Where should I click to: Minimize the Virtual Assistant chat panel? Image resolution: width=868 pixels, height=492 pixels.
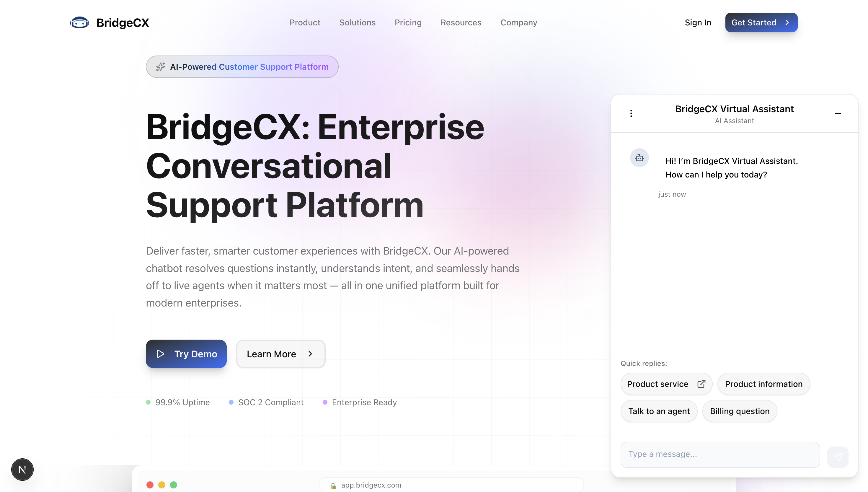(x=838, y=113)
